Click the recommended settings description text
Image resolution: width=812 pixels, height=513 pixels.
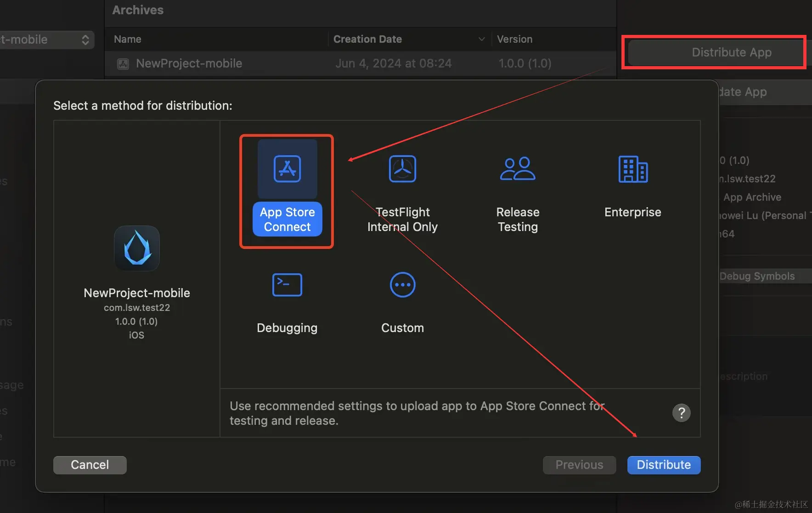[417, 413]
